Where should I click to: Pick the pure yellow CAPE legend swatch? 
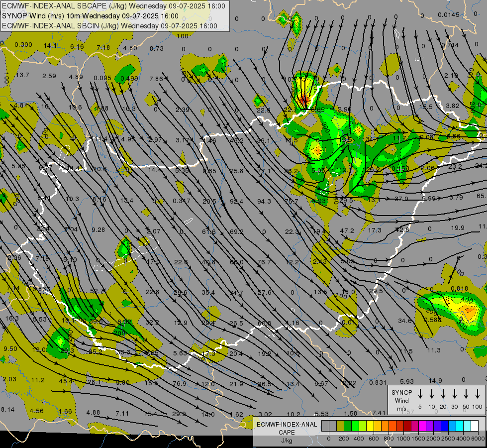pyautogui.click(x=370, y=426)
